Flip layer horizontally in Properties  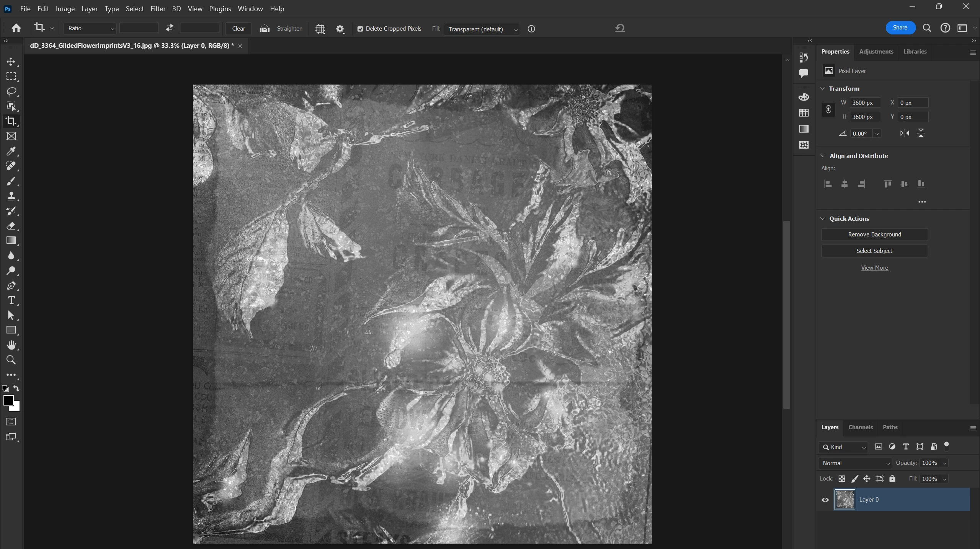[905, 133]
